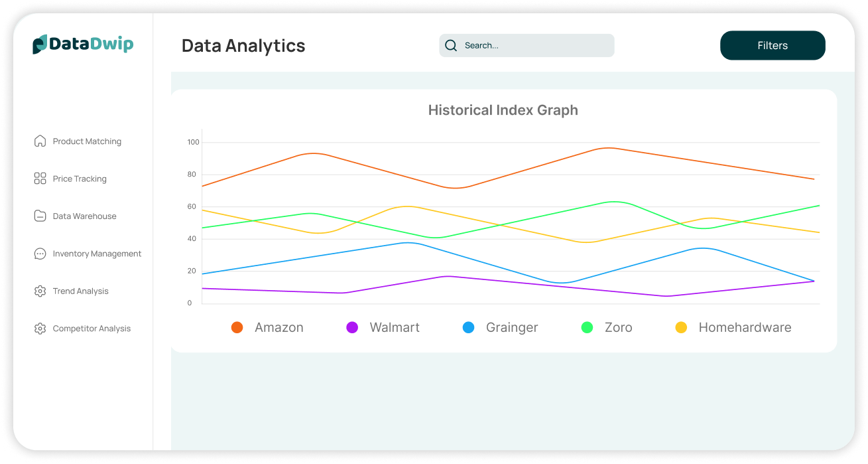This screenshot has width=868, height=464.
Task: Toggle Walmart series via purple legend dot
Action: click(352, 327)
